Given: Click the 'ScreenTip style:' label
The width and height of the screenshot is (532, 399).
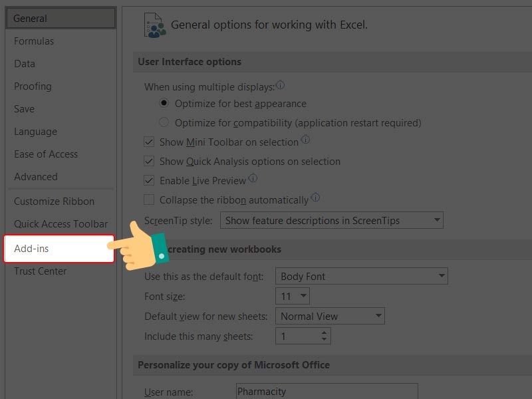Looking at the screenshot, I should [178, 221].
